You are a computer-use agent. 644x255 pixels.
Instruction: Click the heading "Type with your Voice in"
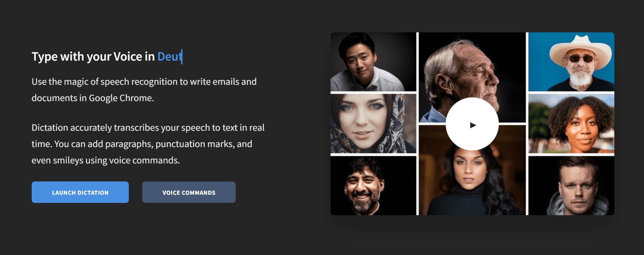(93, 57)
